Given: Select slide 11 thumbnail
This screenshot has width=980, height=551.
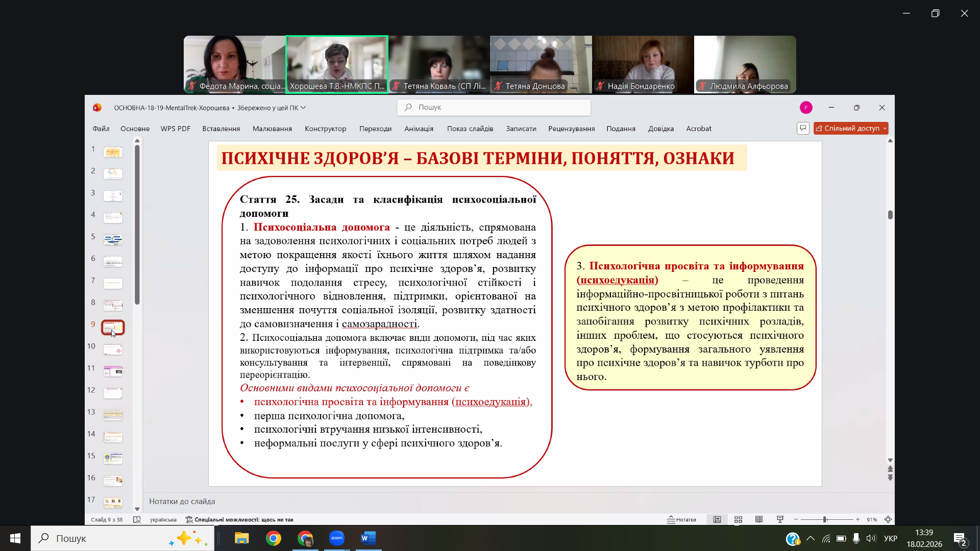Looking at the screenshot, I should (x=113, y=371).
